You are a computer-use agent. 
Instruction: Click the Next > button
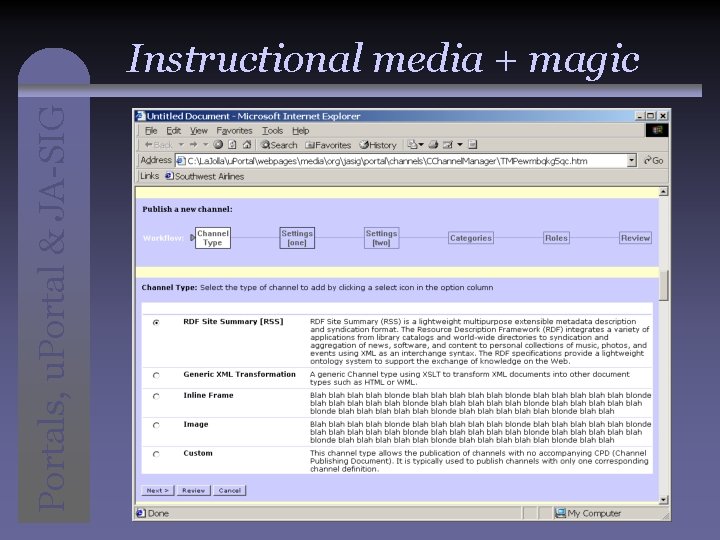coord(158,490)
